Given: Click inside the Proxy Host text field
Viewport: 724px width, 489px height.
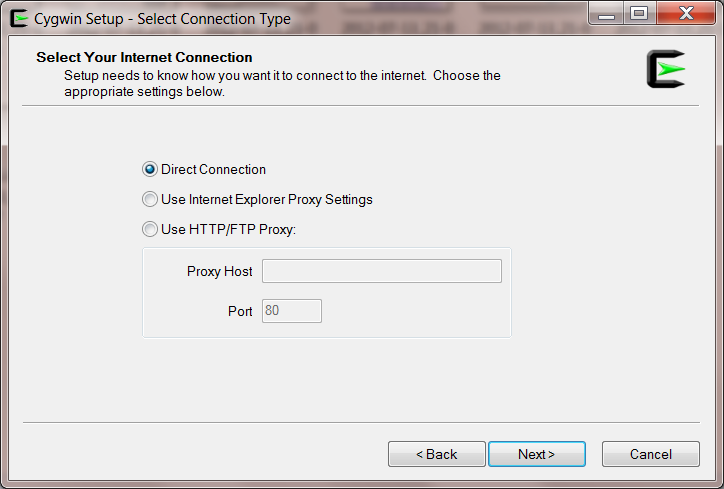Looking at the screenshot, I should 382,271.
